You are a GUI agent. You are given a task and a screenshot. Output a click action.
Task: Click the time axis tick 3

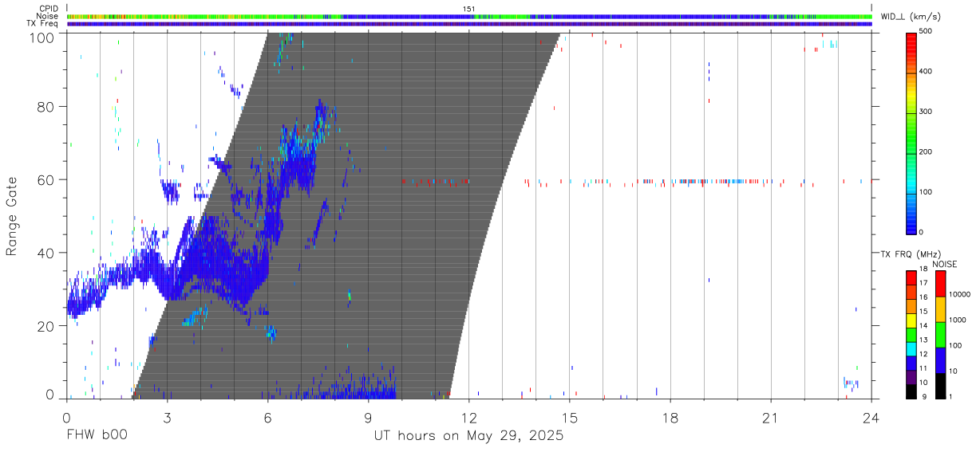pos(167,418)
